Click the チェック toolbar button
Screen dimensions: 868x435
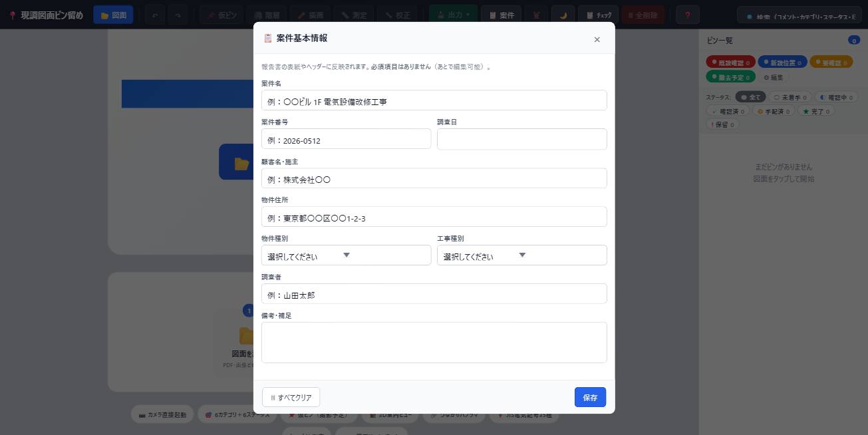[x=598, y=15]
